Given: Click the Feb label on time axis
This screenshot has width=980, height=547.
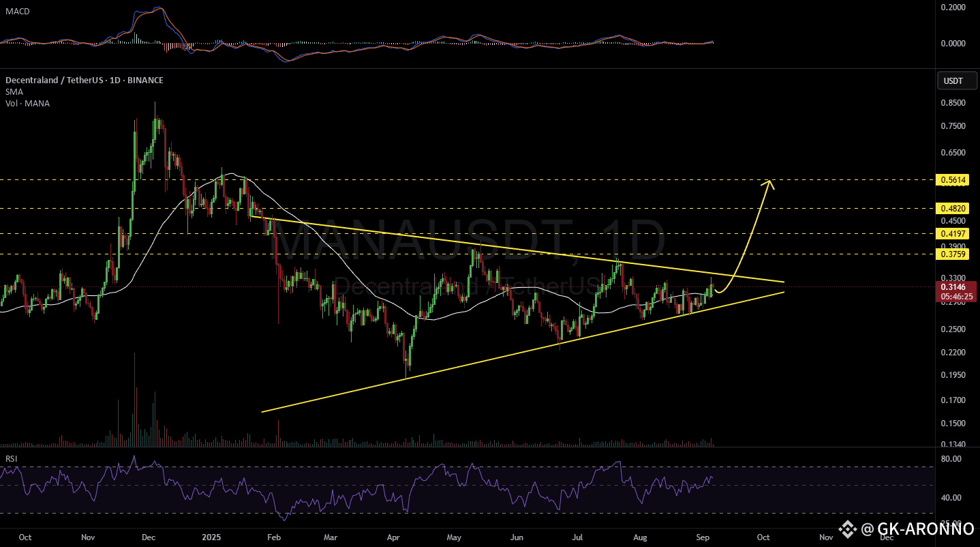Looking at the screenshot, I should pos(273,537).
